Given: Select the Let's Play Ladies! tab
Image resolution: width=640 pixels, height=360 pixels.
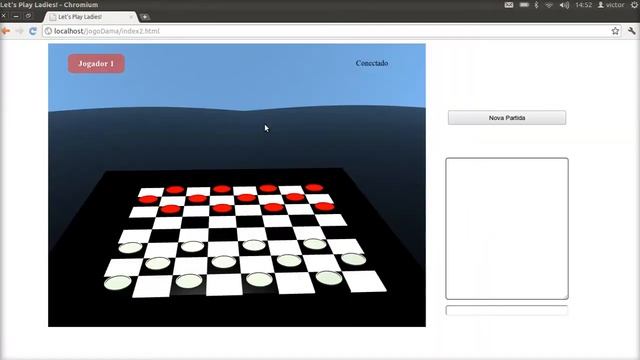Looking at the screenshot, I should pyautogui.click(x=90, y=17).
